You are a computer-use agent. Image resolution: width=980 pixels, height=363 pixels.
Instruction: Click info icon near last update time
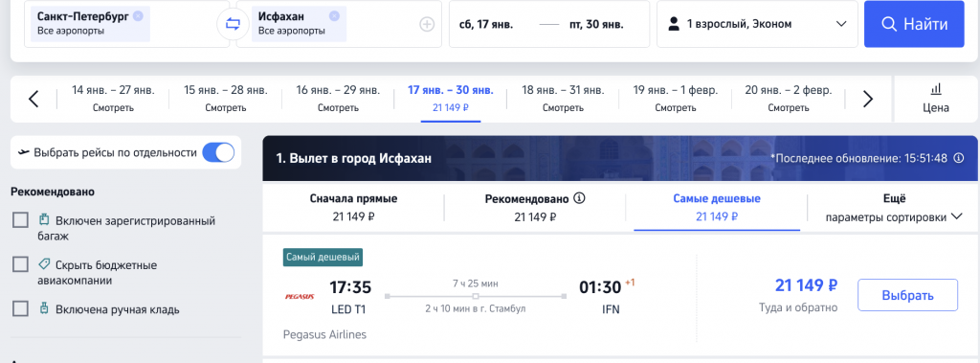tap(959, 158)
